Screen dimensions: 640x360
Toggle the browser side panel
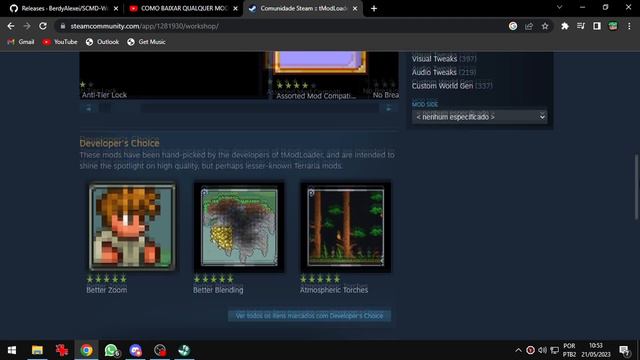[x=597, y=26]
